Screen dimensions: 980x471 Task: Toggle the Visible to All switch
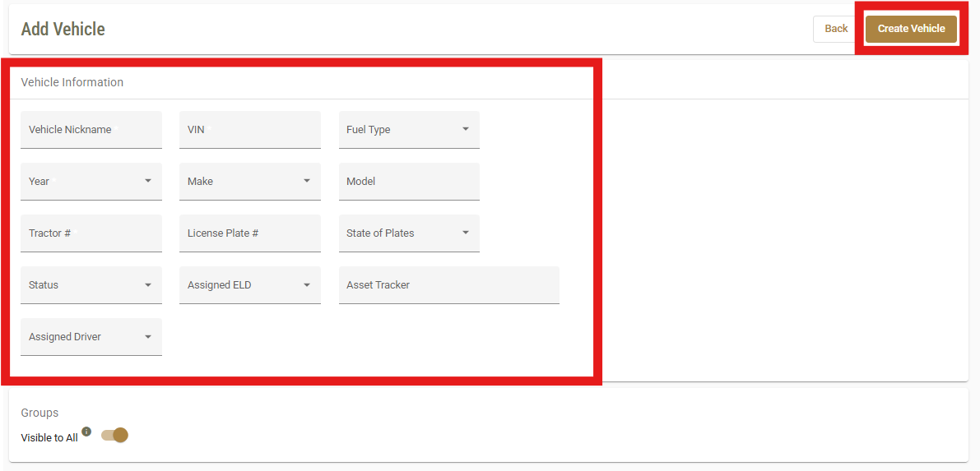click(x=114, y=435)
